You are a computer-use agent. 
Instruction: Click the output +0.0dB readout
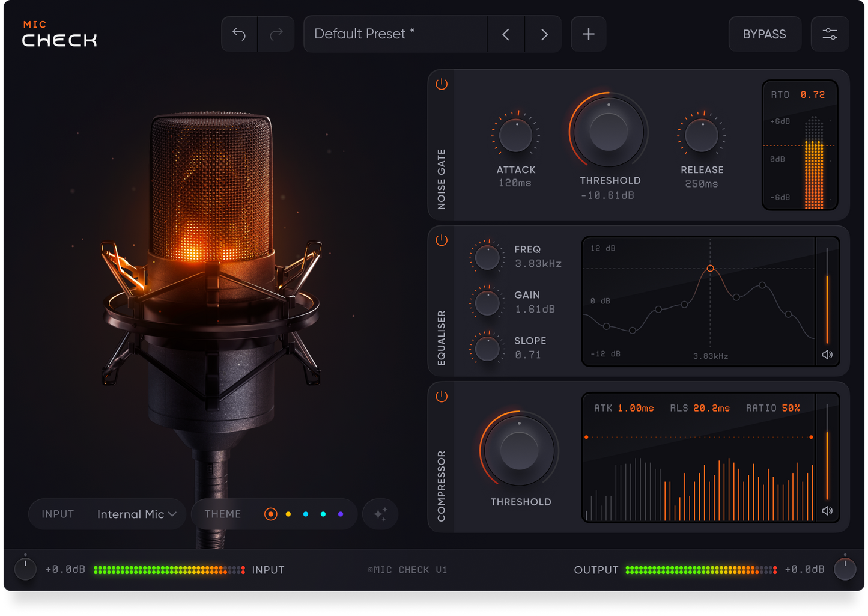804,569
